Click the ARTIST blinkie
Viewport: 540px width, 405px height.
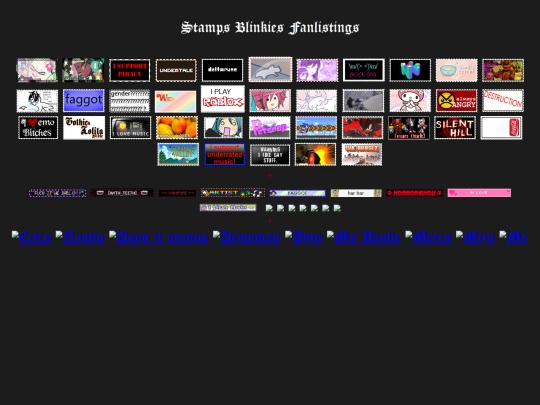point(233,193)
